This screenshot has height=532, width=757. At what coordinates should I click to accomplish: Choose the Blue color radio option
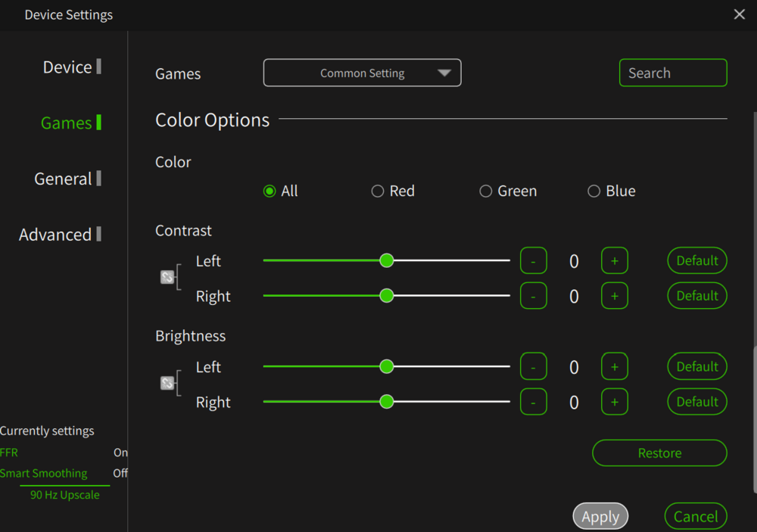click(594, 191)
